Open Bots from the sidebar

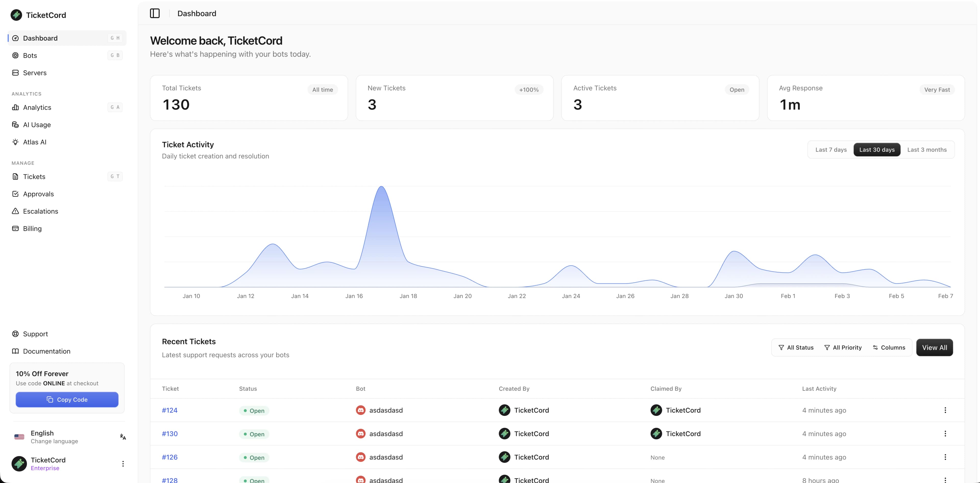pos(30,56)
